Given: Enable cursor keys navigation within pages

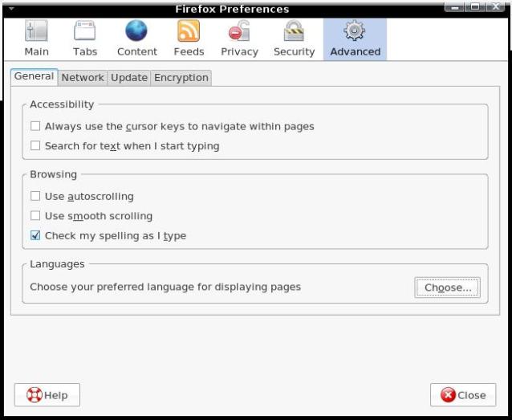Looking at the screenshot, I should tap(35, 126).
